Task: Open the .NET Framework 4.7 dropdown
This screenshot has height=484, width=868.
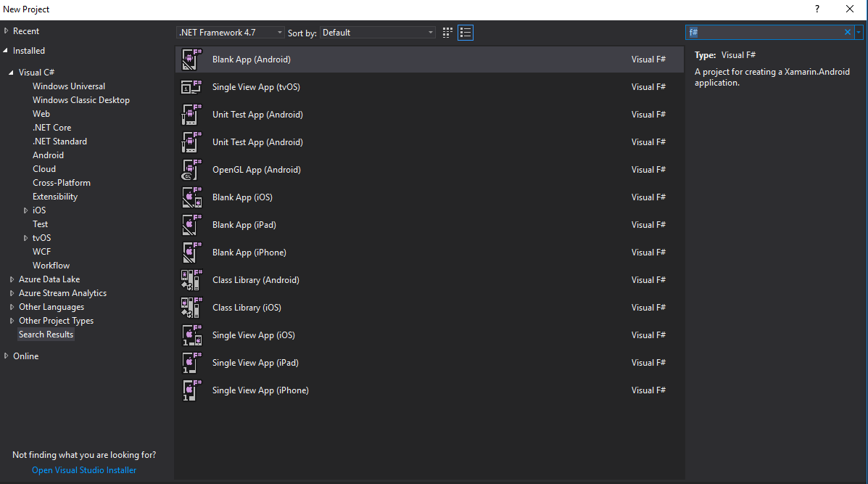Action: point(231,33)
